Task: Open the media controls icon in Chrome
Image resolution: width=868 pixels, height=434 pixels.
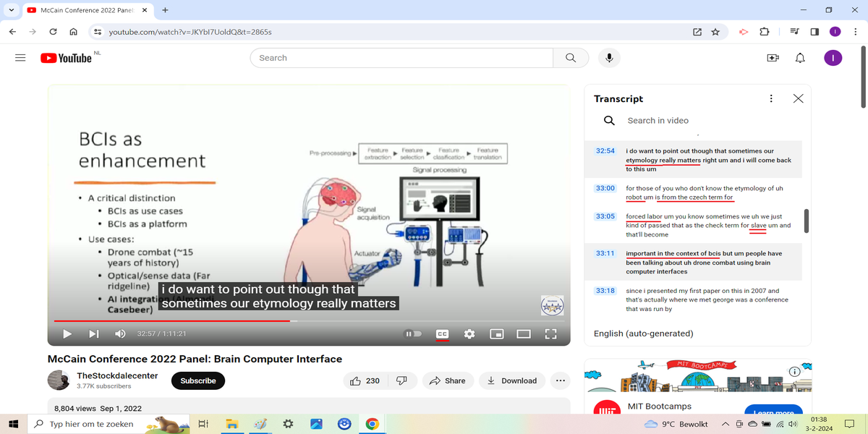Action: point(794,32)
